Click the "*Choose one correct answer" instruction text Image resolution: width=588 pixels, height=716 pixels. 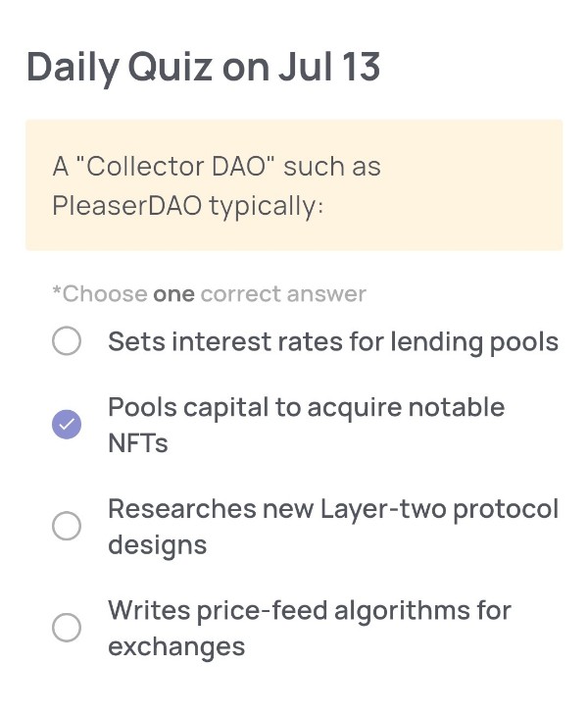[x=209, y=294]
